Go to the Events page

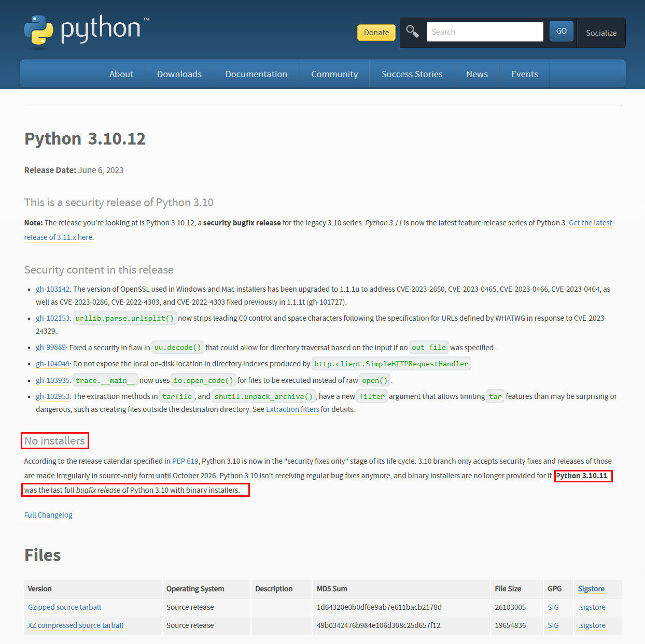(524, 74)
